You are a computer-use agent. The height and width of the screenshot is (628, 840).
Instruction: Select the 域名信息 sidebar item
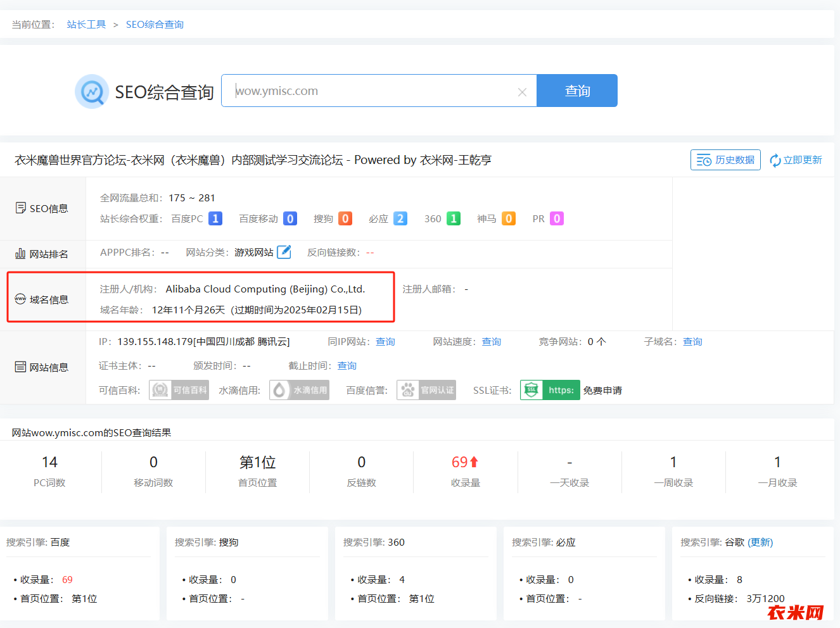pos(42,299)
